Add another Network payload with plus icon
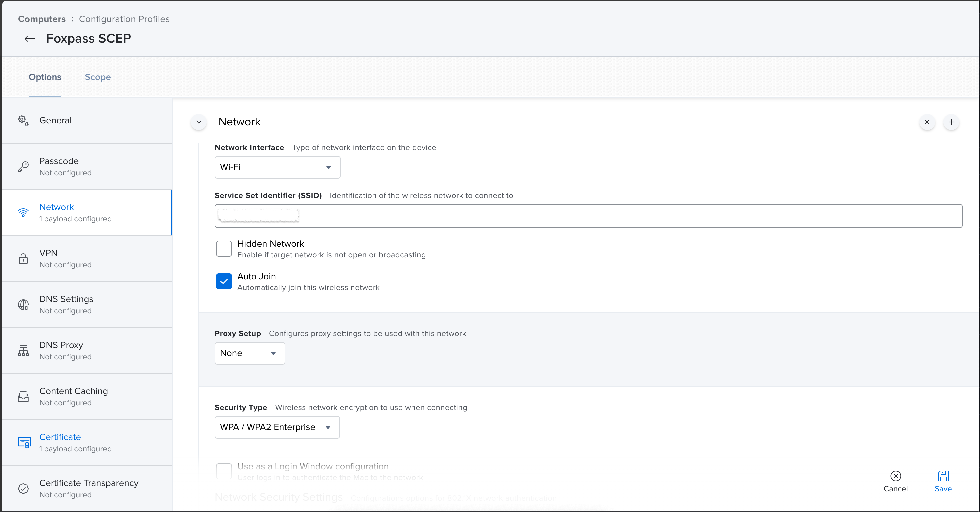Screen dimensions: 980x512 point(951,122)
